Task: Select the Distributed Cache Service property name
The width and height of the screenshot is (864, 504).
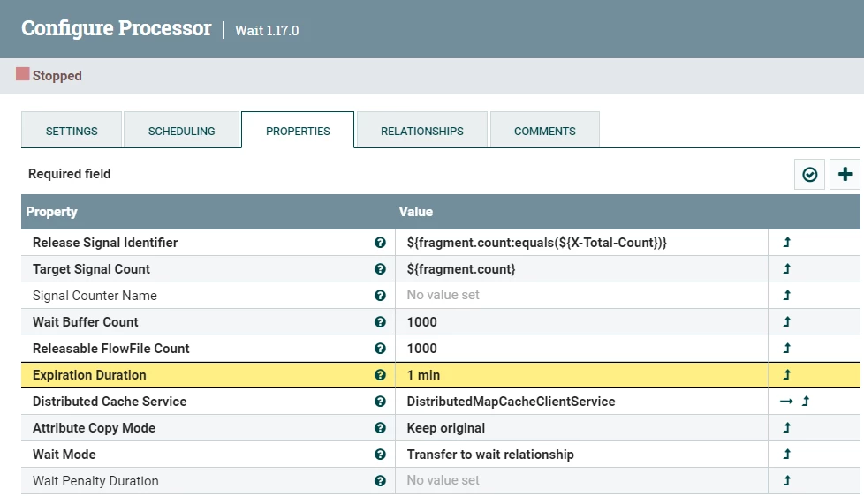Action: coord(110,401)
